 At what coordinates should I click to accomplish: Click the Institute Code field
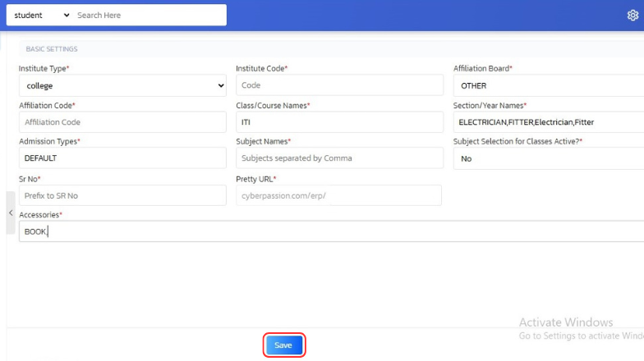[x=339, y=85]
